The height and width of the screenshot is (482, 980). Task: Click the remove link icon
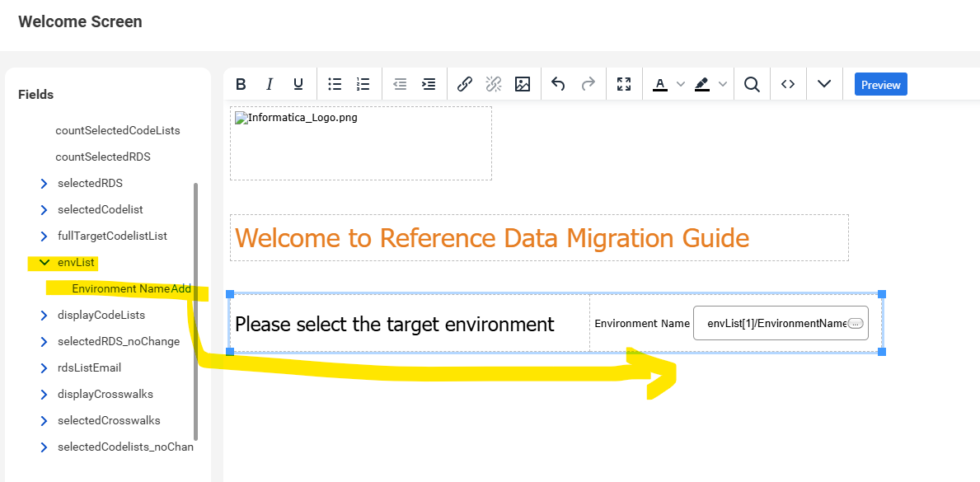(494, 84)
